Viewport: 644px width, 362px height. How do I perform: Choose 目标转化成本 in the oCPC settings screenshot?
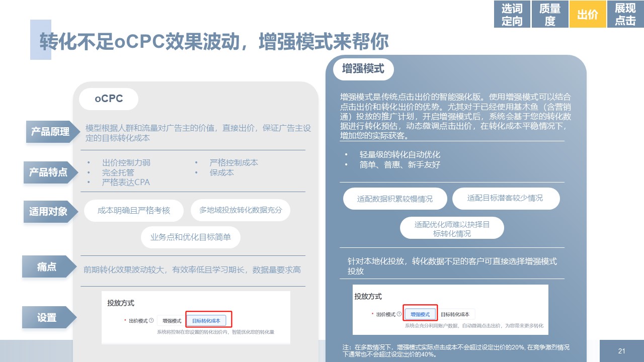206,320
